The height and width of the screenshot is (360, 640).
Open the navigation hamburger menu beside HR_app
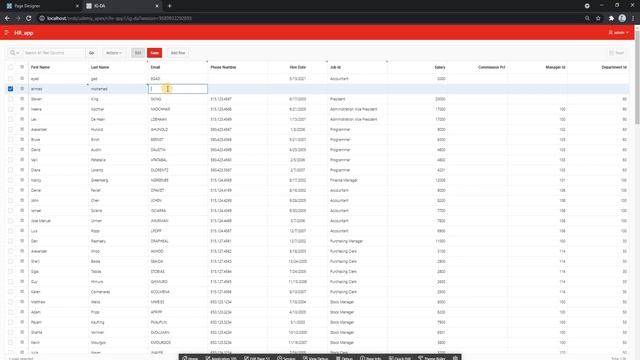[x=7, y=33]
